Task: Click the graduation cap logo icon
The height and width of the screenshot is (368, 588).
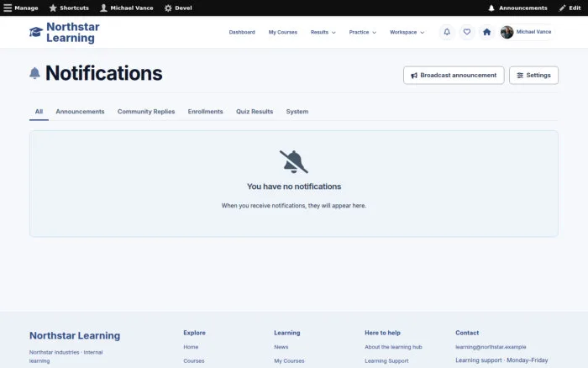Action: point(36,32)
